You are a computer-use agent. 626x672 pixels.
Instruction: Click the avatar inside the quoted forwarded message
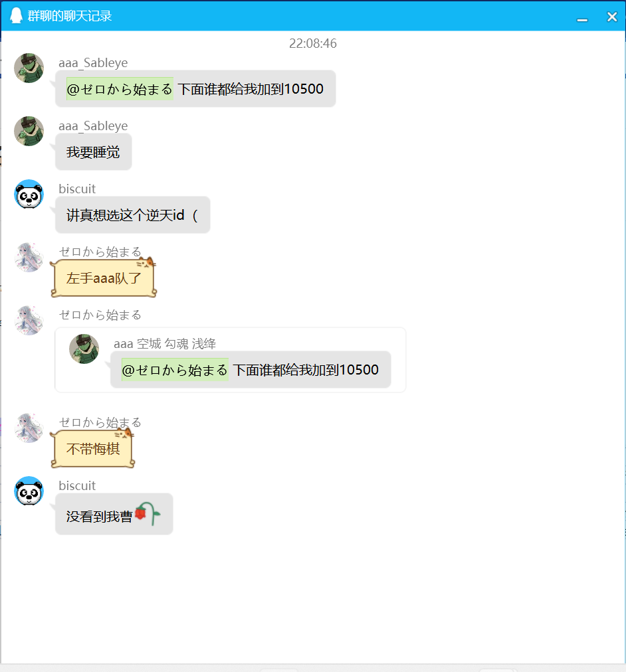click(x=84, y=349)
